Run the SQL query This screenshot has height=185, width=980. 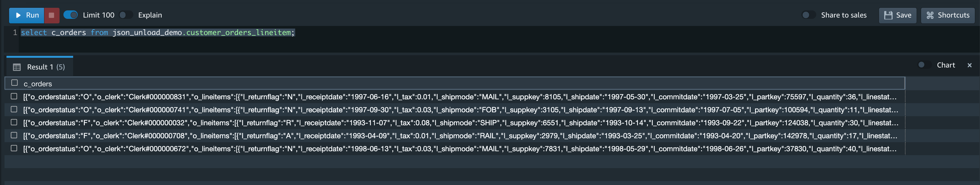pos(27,15)
